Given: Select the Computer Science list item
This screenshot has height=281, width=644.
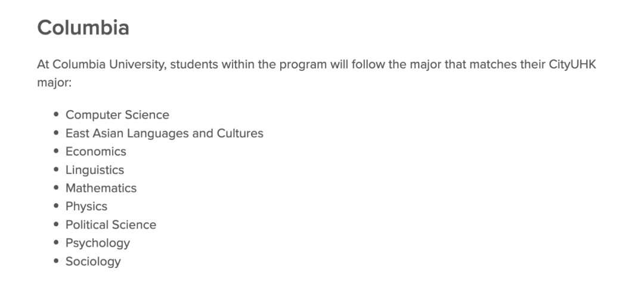Looking at the screenshot, I should point(117,115).
